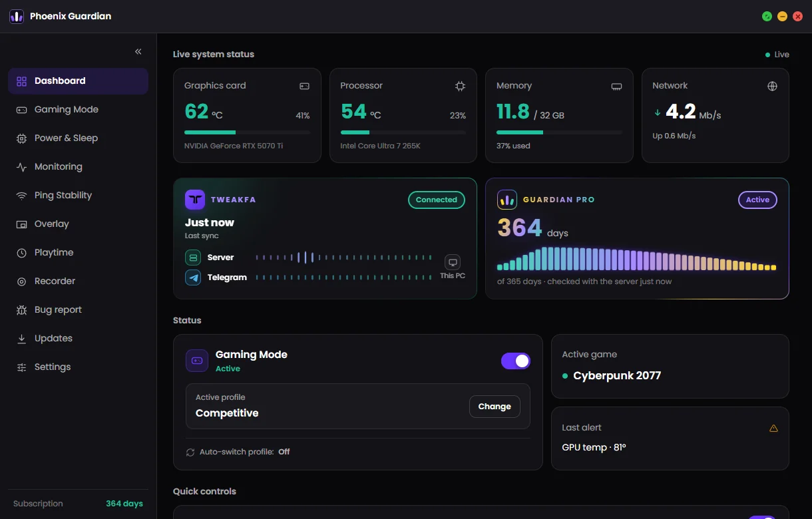Toggle the Gaming Mode switch off
Screen dimensions: 812x519
click(516, 361)
